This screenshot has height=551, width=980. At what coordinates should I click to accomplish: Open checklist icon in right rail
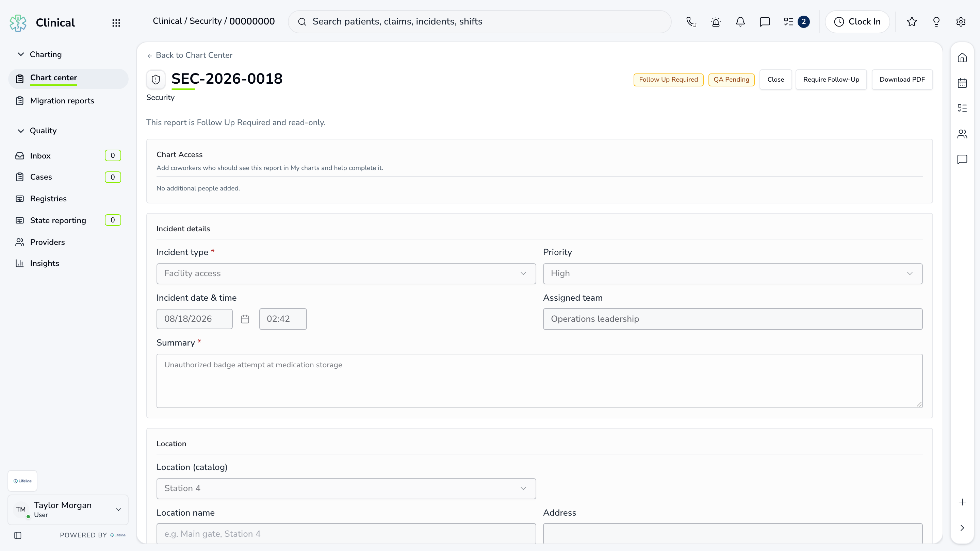pos(962,108)
